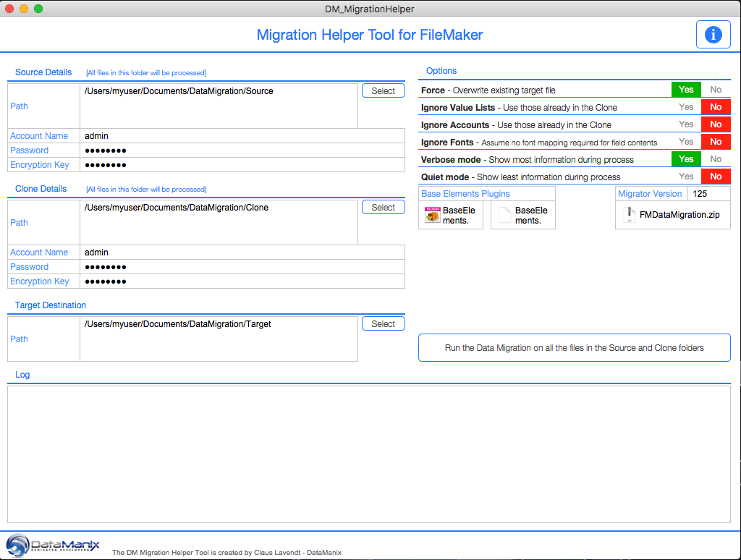Click the 'Log' heading
The image size is (741, 560).
[x=22, y=375]
